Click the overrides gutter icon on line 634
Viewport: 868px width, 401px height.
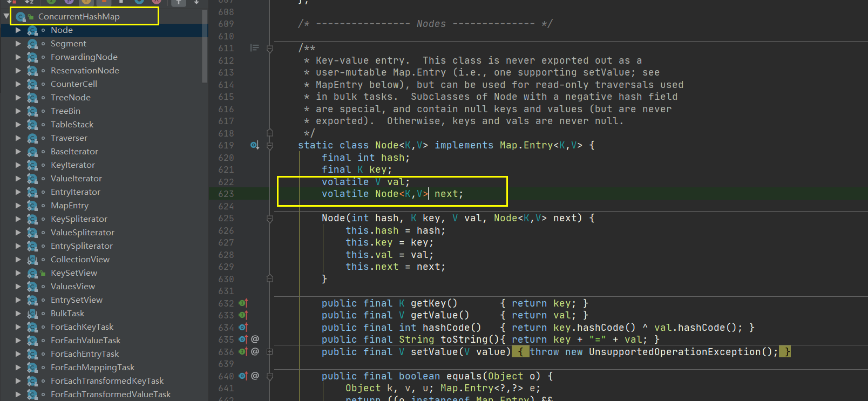pos(243,328)
